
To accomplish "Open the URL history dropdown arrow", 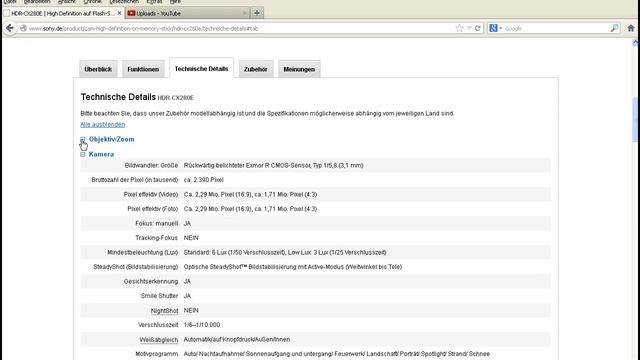I will [x=469, y=29].
